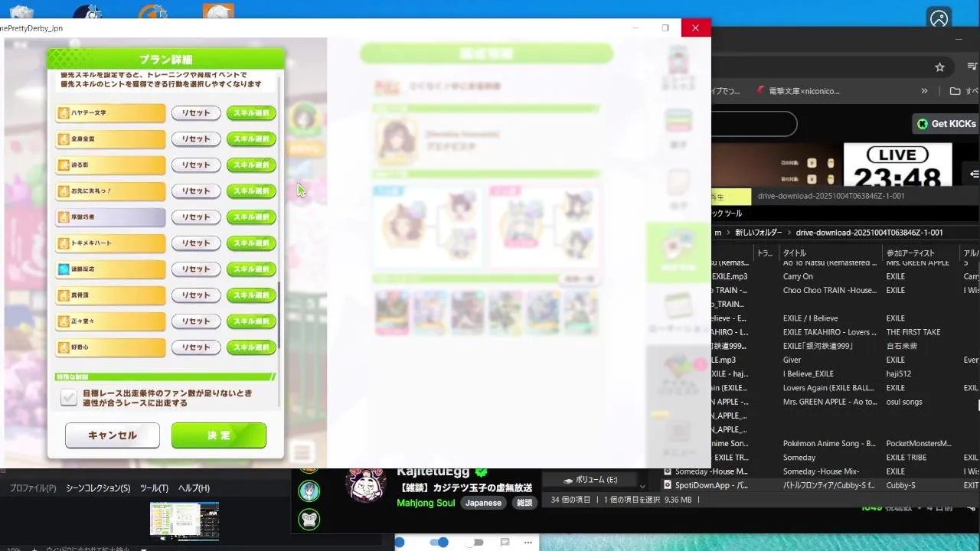Select the Choo Choo TRAIN track row
This screenshot has width=980, height=551.
tap(845, 290)
